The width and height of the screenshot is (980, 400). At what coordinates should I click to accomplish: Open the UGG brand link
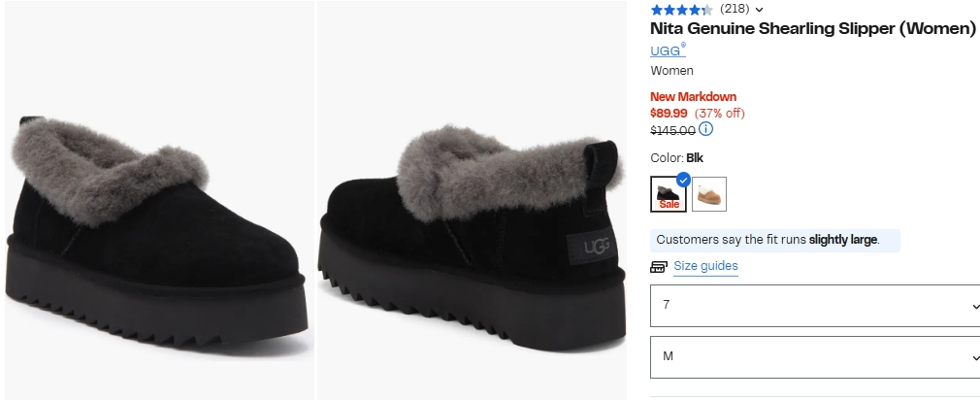tap(666, 50)
